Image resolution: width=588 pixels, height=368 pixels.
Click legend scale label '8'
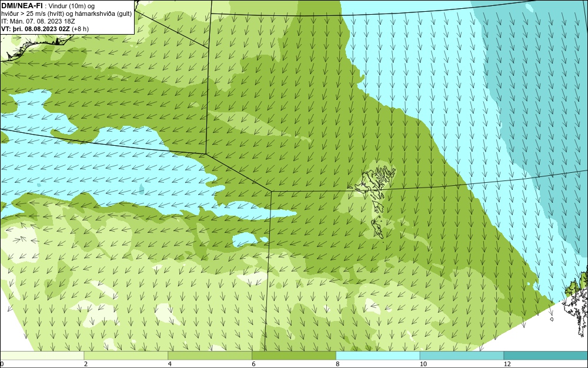click(x=338, y=364)
